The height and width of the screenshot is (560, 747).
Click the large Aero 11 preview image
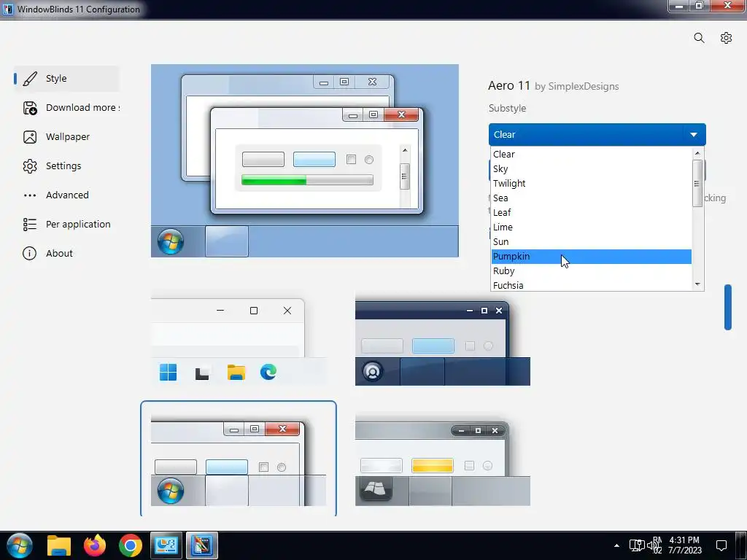(x=305, y=161)
